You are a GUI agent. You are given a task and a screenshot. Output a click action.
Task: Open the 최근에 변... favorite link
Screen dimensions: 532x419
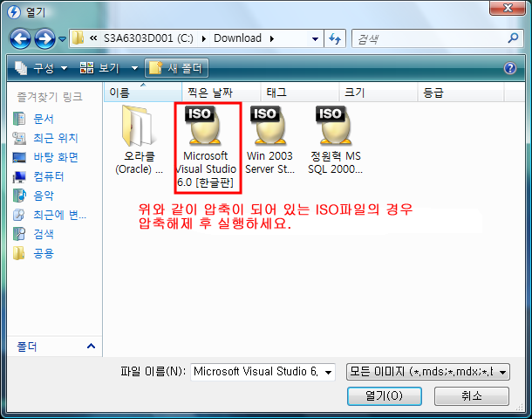pyautogui.click(x=59, y=215)
